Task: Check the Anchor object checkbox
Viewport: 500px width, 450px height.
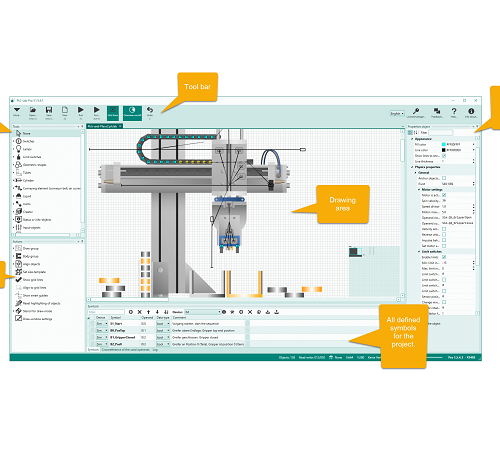Action: pos(444,178)
